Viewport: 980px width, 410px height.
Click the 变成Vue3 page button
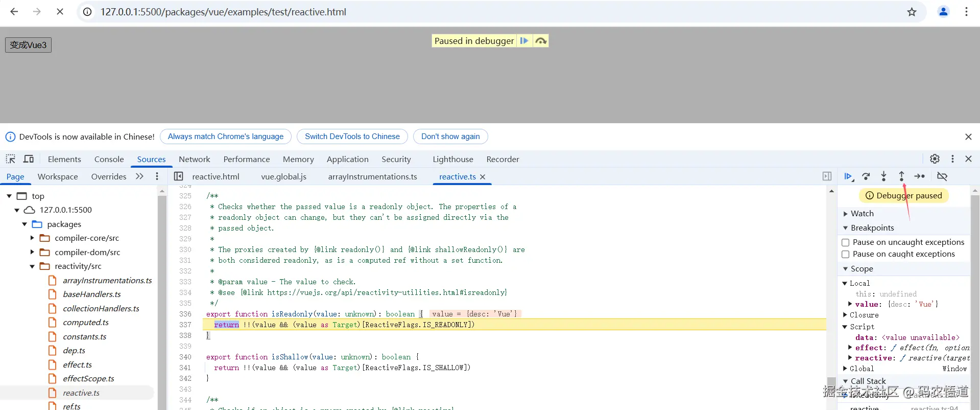tap(28, 45)
